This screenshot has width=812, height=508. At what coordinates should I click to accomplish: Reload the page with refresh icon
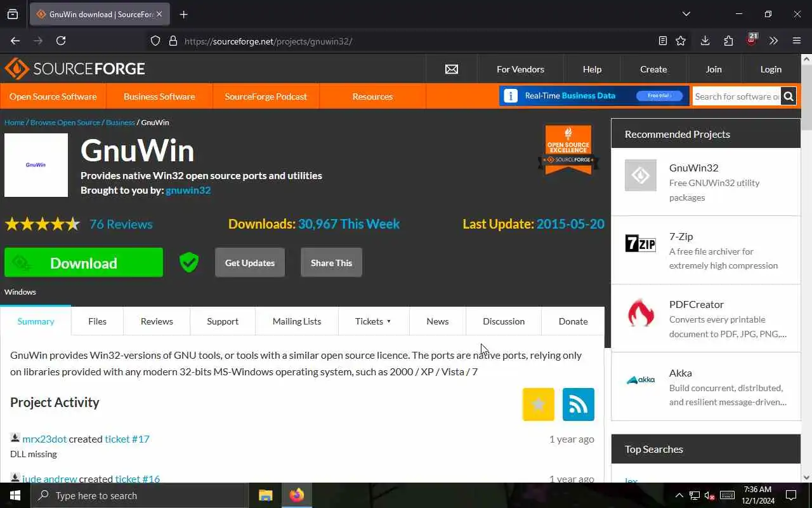[61, 41]
